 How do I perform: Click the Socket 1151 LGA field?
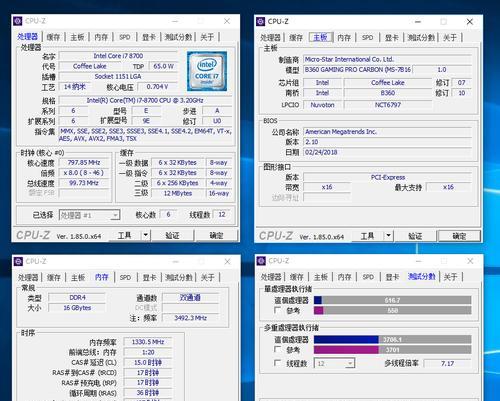pyautogui.click(x=118, y=76)
